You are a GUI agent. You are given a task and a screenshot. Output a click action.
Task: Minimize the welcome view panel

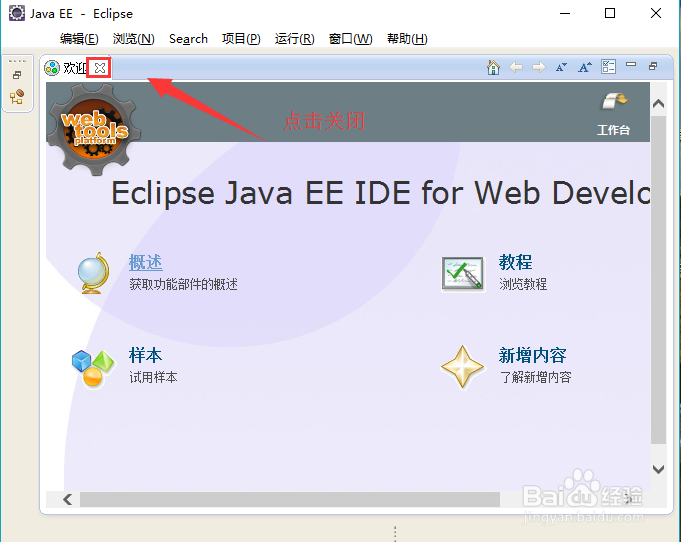pos(631,64)
